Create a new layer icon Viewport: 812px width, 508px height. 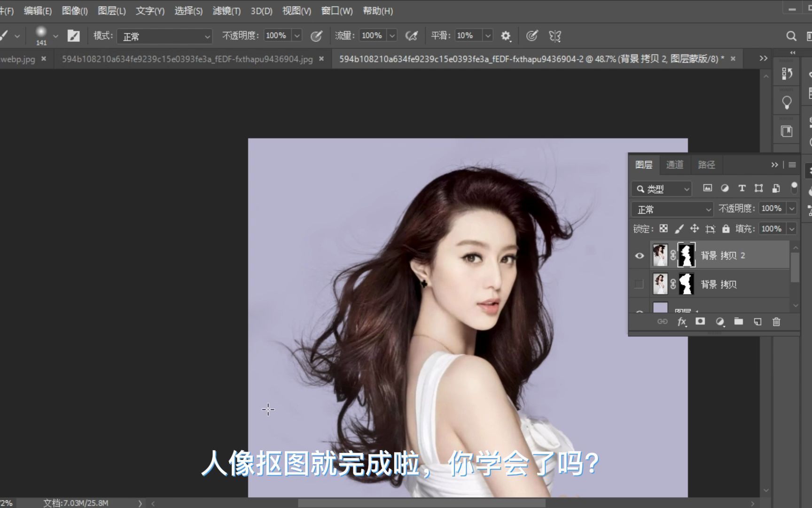[x=757, y=321]
